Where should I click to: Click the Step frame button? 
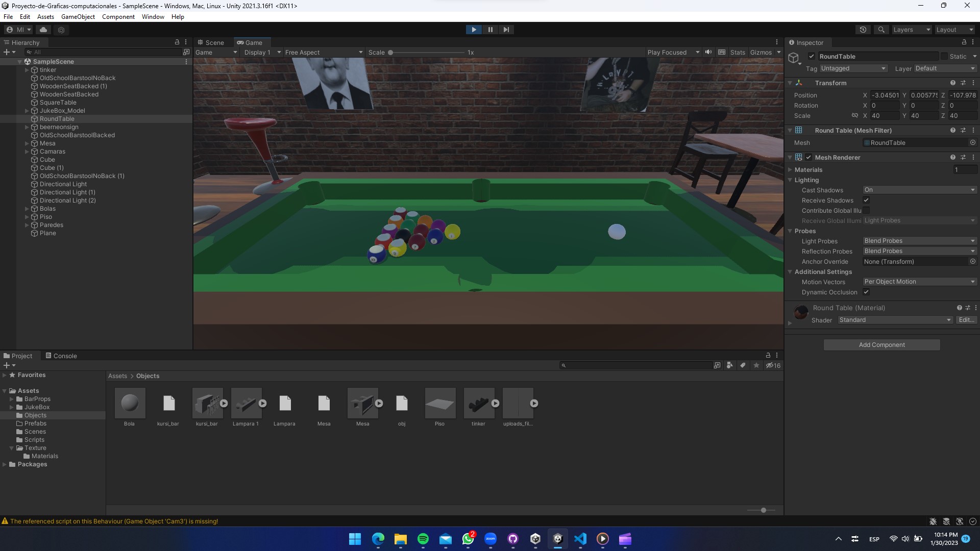coord(506,30)
